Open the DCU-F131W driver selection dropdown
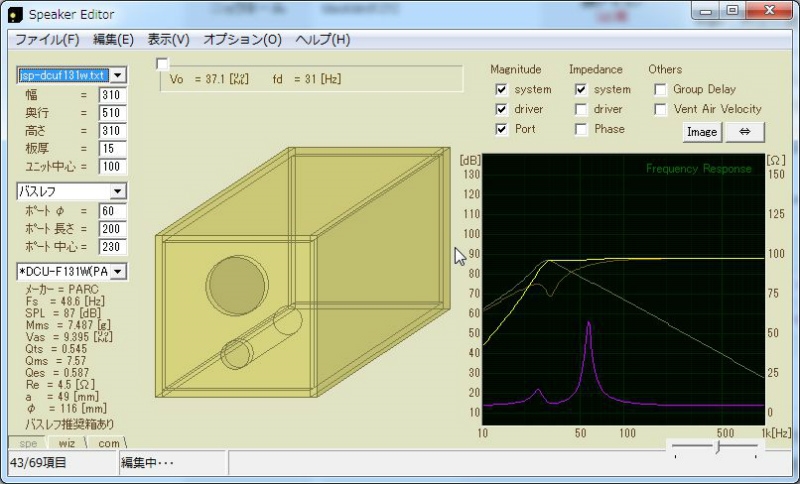The image size is (800, 484). tap(118, 272)
